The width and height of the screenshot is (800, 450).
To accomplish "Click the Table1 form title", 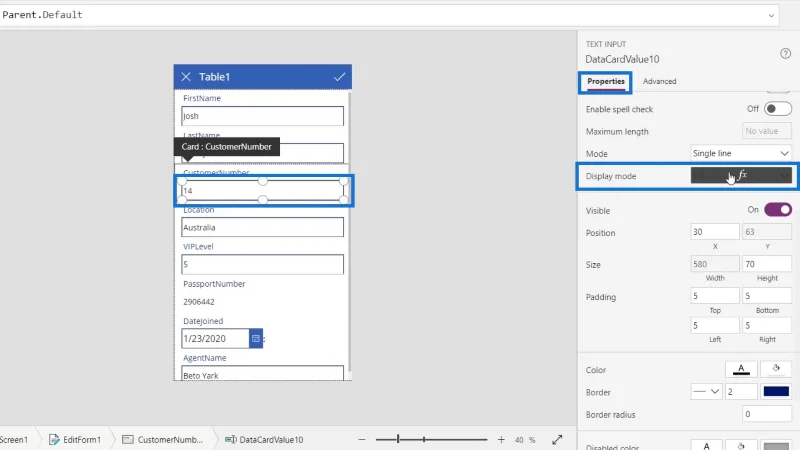I will [x=214, y=77].
